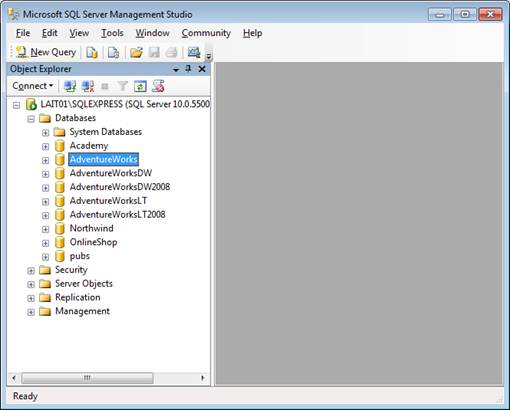Close the Object Explorer panel

point(202,69)
